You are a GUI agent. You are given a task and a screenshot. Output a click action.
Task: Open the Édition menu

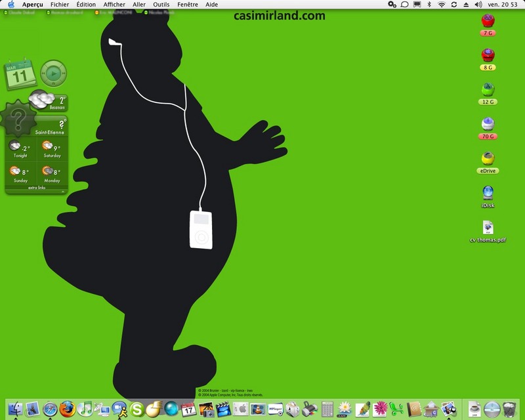coord(86,5)
